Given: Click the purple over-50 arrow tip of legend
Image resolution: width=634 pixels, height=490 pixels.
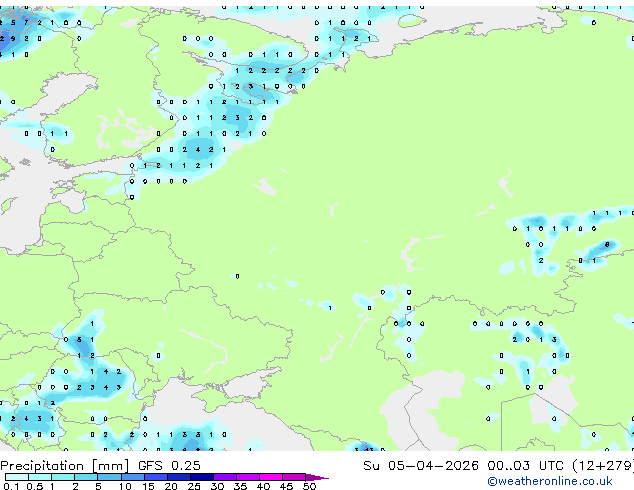Looking at the screenshot, I should click(x=317, y=477).
